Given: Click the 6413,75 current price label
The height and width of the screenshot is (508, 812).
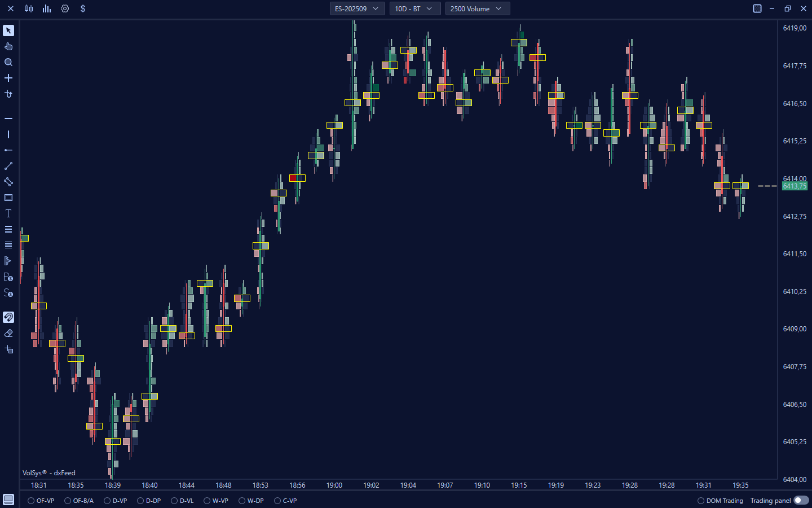Looking at the screenshot, I should coord(795,186).
